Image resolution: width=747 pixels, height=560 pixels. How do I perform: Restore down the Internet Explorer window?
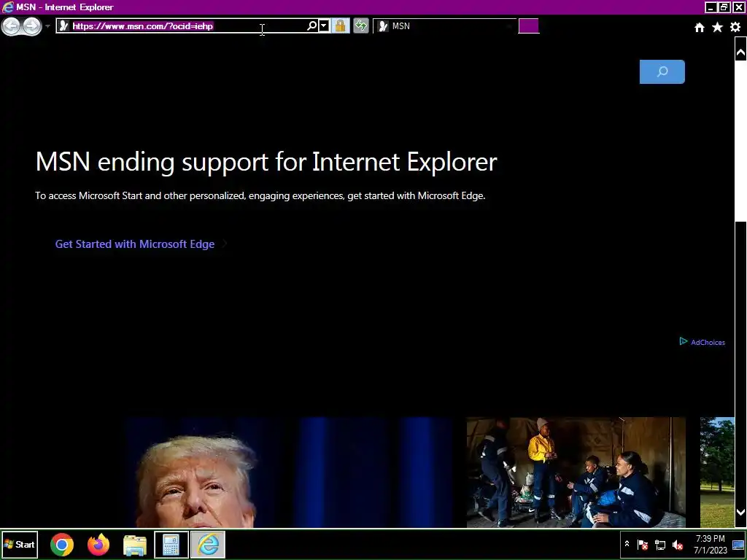tap(724, 7)
